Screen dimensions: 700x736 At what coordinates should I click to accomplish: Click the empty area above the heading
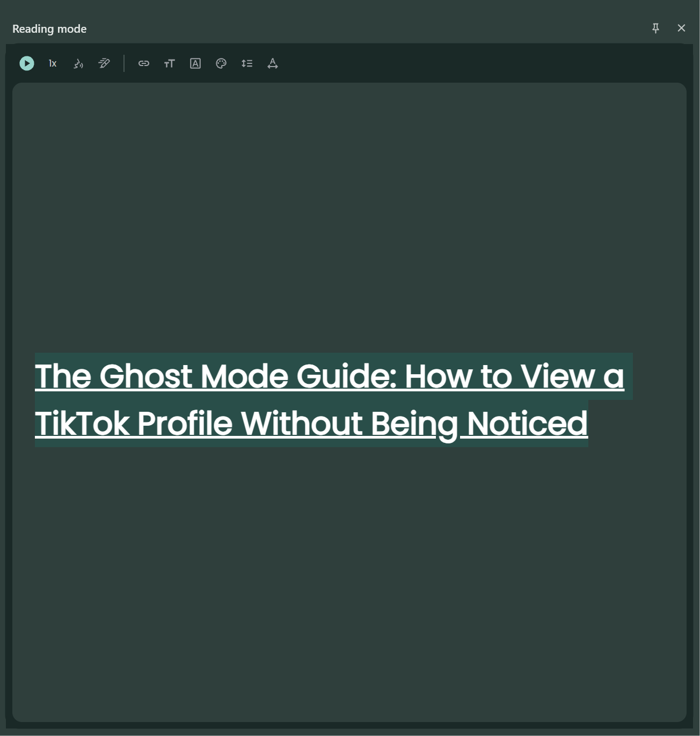click(x=349, y=215)
